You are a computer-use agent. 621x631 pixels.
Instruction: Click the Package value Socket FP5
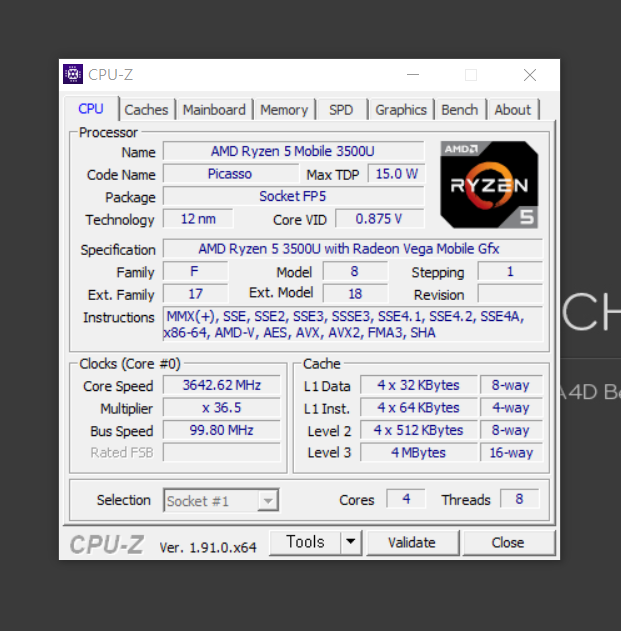(x=293, y=196)
